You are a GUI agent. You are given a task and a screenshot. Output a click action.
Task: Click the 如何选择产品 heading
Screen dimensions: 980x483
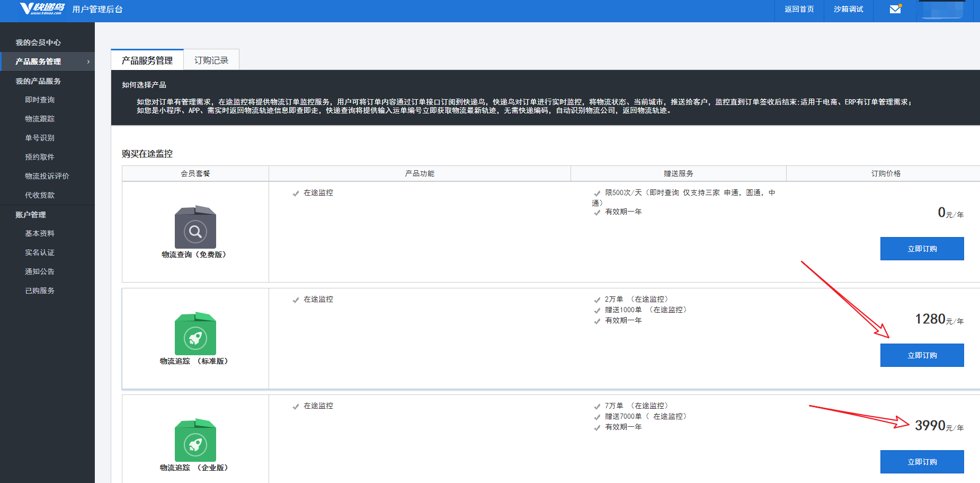point(144,85)
